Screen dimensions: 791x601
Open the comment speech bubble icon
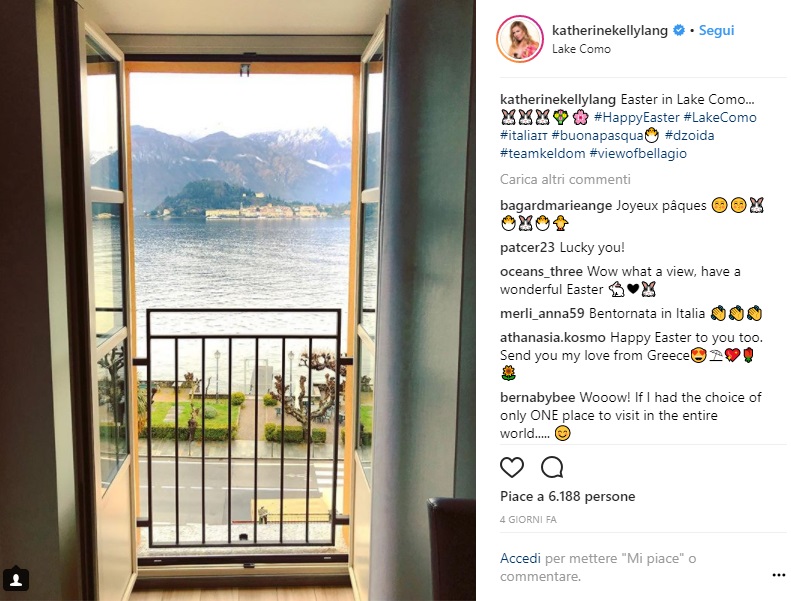(552, 467)
